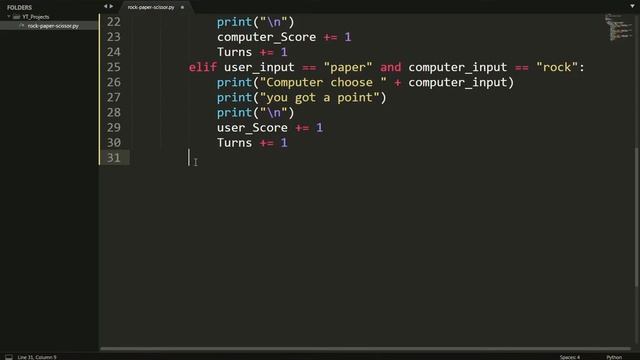Click line number 25 in gutter
Viewport: 640px width, 360px height.
113,67
